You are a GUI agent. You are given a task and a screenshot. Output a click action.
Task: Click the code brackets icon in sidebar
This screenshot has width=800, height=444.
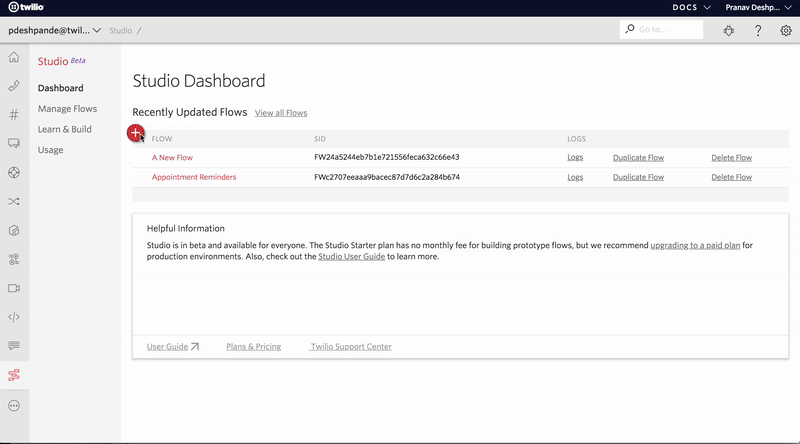[14, 317]
